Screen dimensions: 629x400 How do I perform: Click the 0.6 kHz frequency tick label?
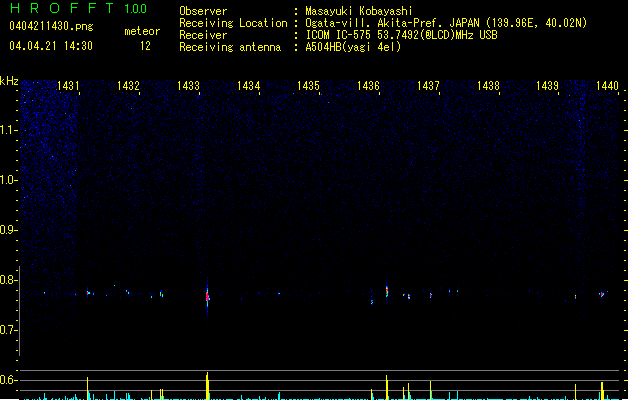[x=8, y=380]
